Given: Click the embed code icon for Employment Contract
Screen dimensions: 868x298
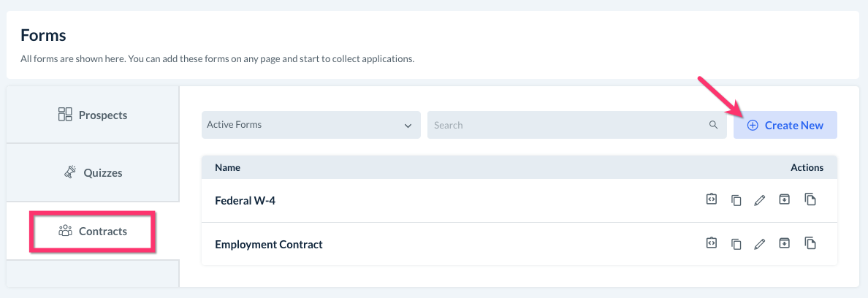Looking at the screenshot, I should (x=711, y=243).
